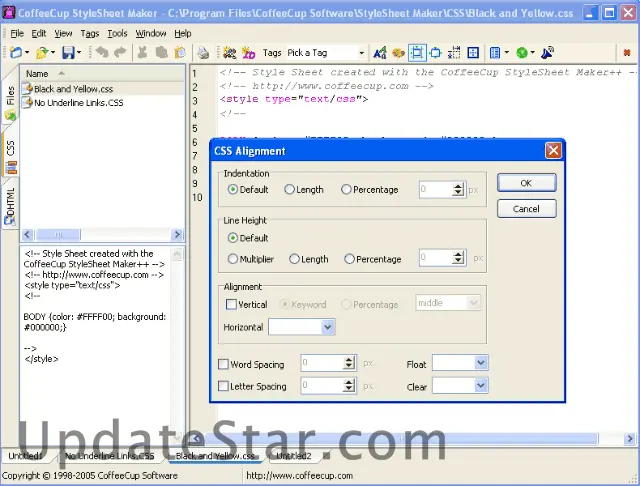
Task: Sort file list by Name column header
Action: (102, 73)
